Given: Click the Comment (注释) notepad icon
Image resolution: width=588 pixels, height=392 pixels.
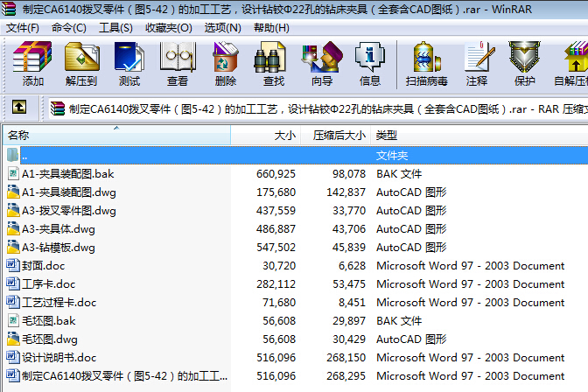Looking at the screenshot, I should (479, 57).
